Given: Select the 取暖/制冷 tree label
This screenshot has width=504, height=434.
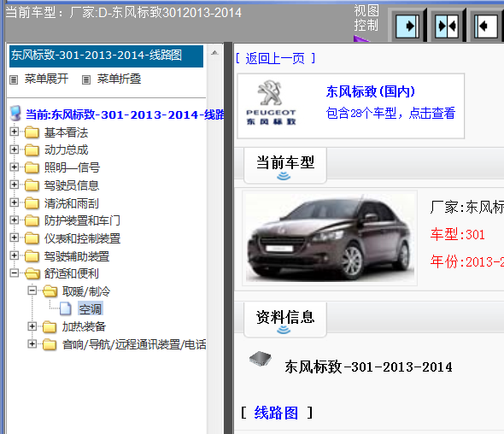Looking at the screenshot, I should (86, 291).
